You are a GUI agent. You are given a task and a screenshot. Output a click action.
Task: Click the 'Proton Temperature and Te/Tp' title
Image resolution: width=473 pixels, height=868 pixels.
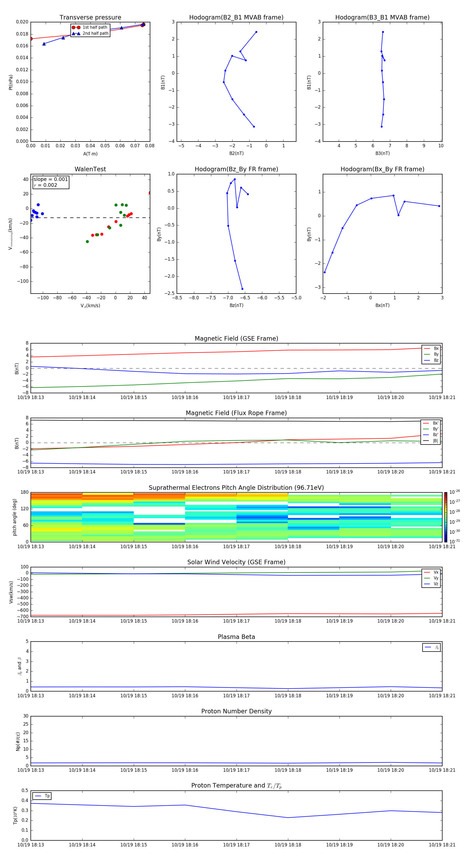[x=236, y=786]
